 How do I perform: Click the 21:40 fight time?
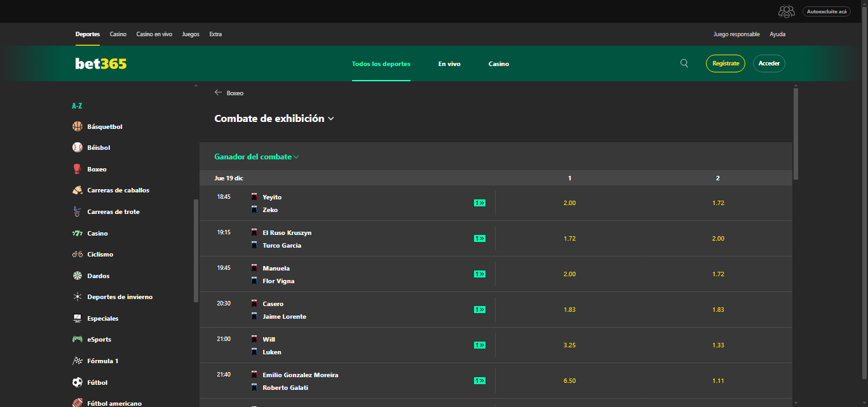pos(224,375)
